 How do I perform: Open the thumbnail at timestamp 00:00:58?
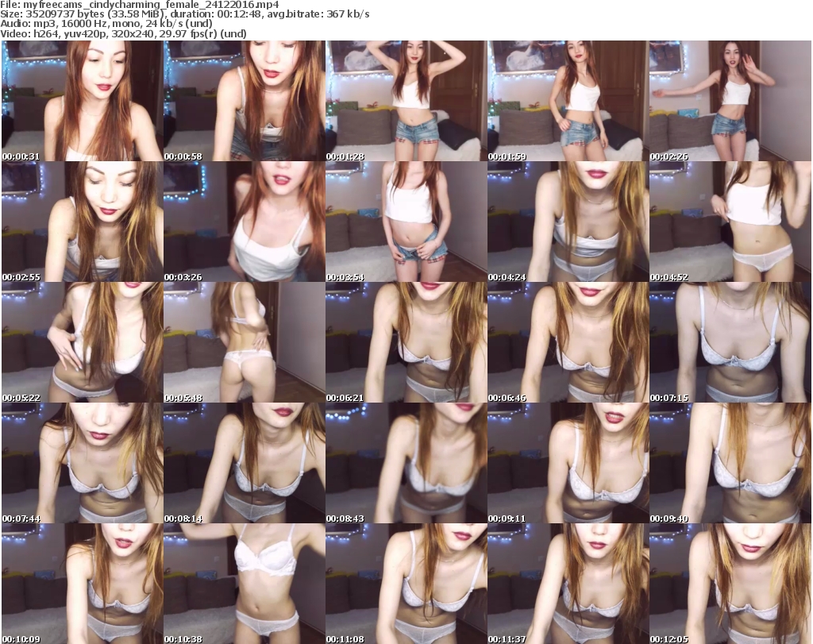pos(245,101)
